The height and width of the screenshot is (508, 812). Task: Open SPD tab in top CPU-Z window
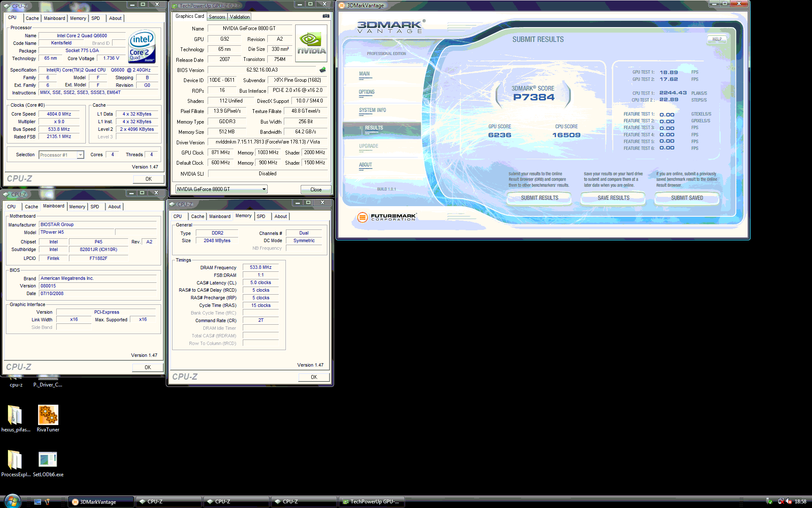click(96, 18)
